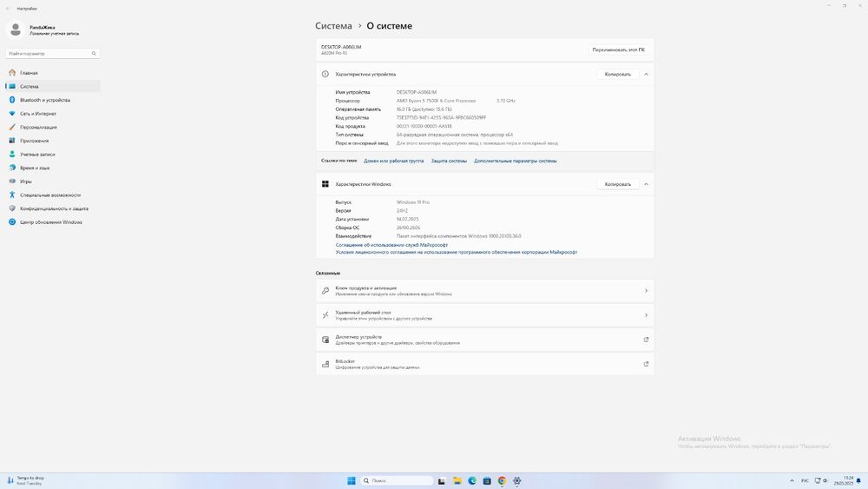868x489 pixels.
Task: Click the 16.0 ГБ memory value
Action: pyautogui.click(x=424, y=109)
